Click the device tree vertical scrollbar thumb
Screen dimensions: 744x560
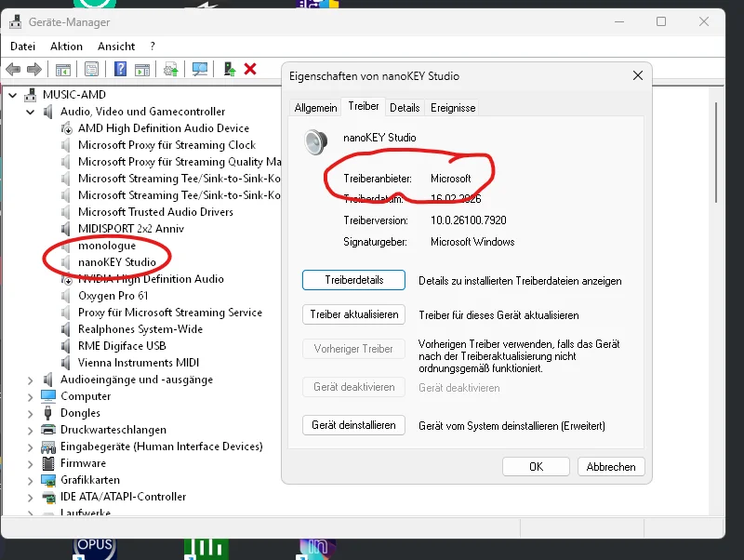point(716,153)
